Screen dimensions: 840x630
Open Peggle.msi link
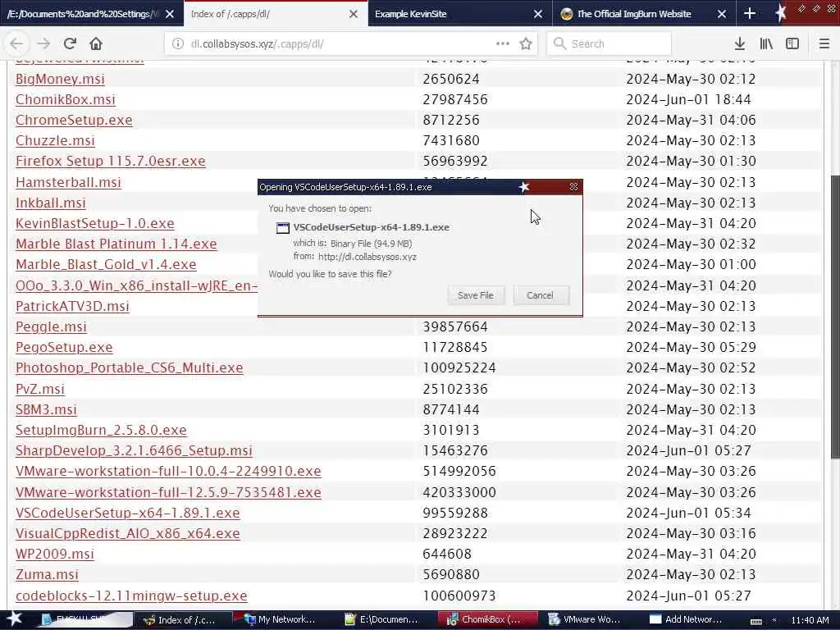(x=51, y=326)
